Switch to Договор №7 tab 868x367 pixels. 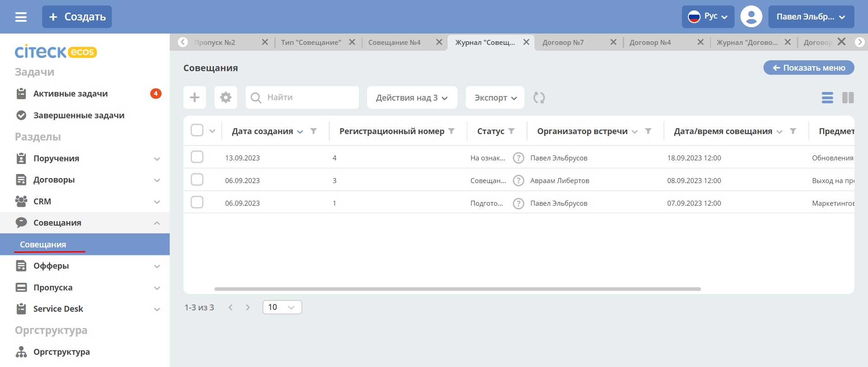(563, 43)
